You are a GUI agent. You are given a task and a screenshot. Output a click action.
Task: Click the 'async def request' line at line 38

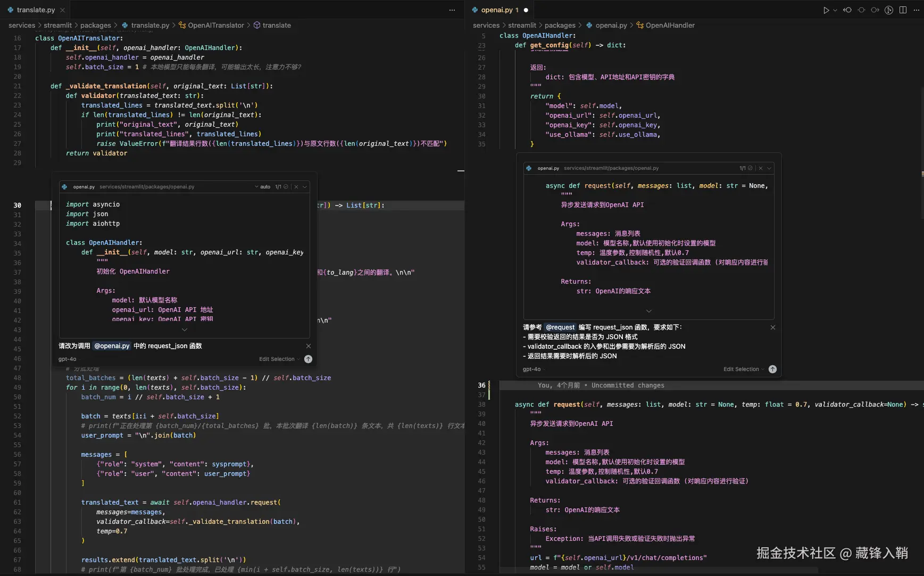point(718,405)
